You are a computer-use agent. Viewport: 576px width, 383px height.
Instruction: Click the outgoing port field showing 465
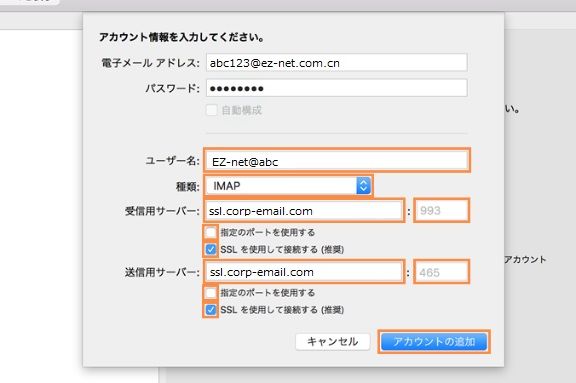tap(441, 272)
